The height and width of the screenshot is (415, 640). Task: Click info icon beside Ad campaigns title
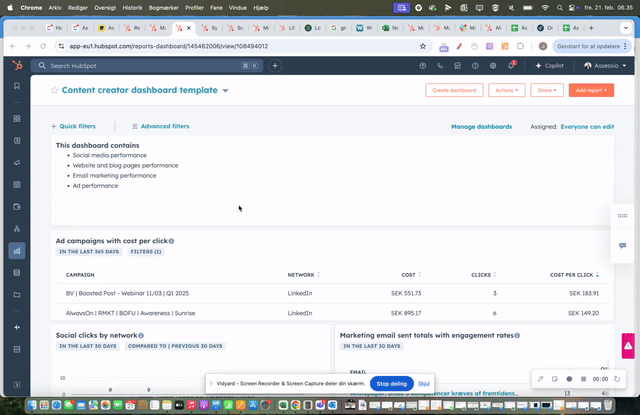coord(171,241)
